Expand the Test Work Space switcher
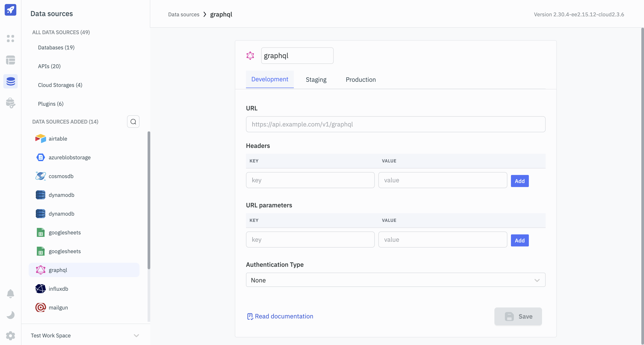644x345 pixels. 136,336
